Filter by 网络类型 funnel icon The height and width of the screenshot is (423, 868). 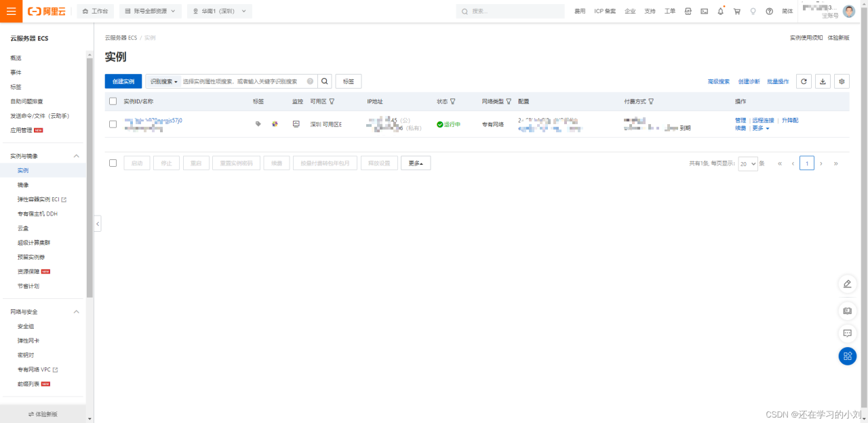[x=509, y=102]
